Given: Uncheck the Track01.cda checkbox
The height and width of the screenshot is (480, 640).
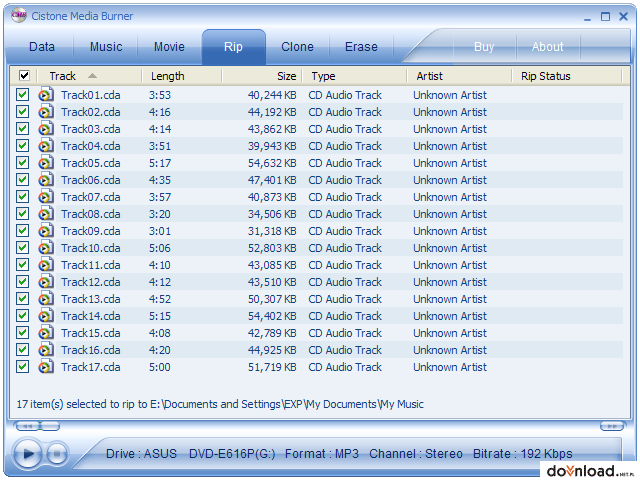Looking at the screenshot, I should [22, 95].
